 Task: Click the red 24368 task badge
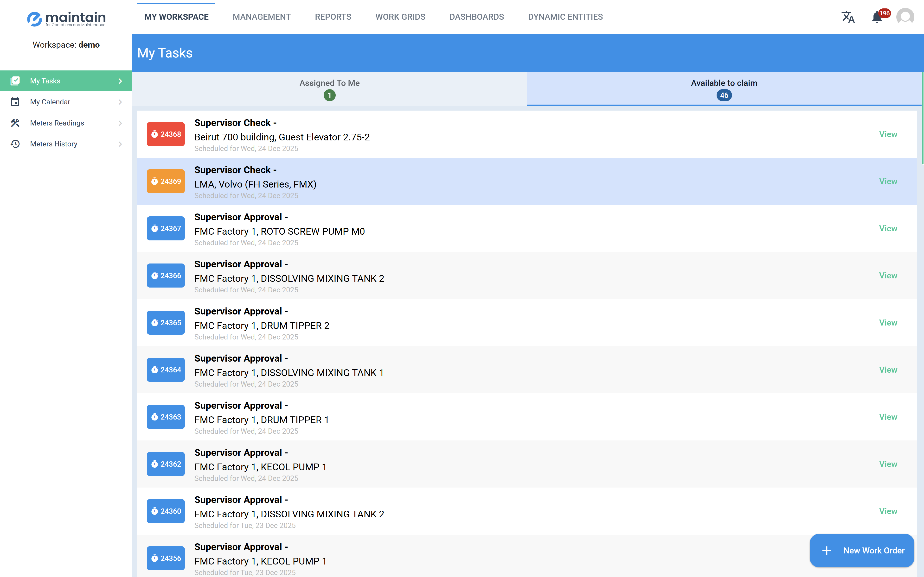click(166, 134)
